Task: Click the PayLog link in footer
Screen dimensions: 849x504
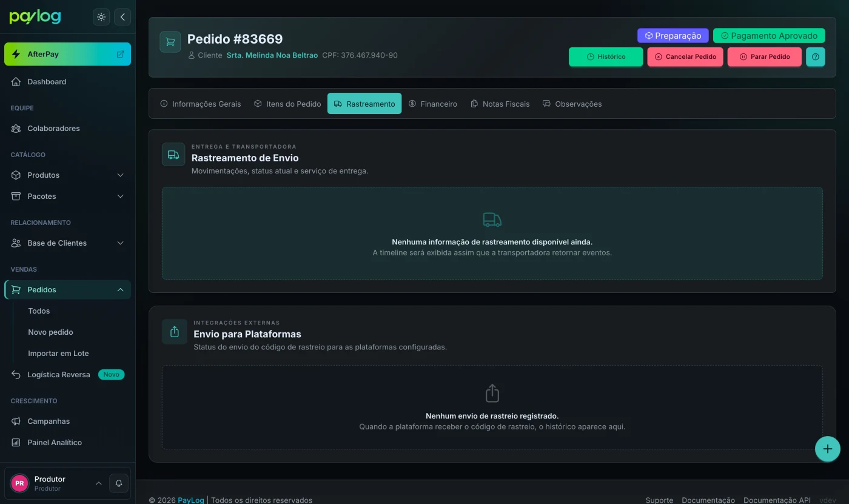Action: (x=191, y=500)
